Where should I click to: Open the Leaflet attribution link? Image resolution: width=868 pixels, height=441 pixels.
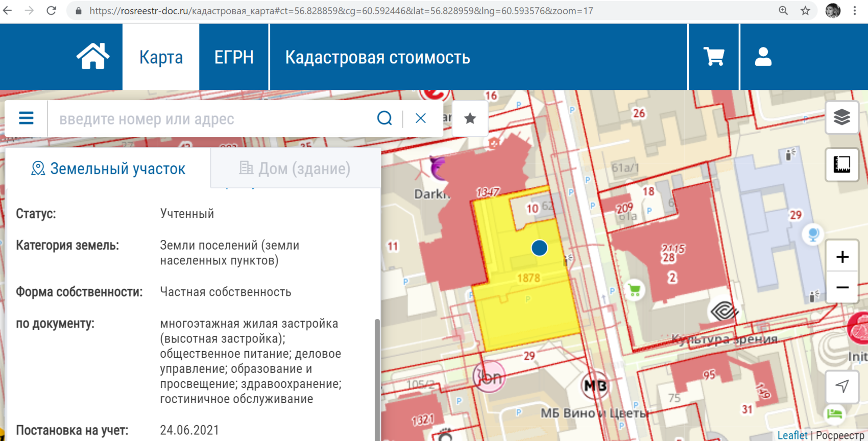point(792,435)
